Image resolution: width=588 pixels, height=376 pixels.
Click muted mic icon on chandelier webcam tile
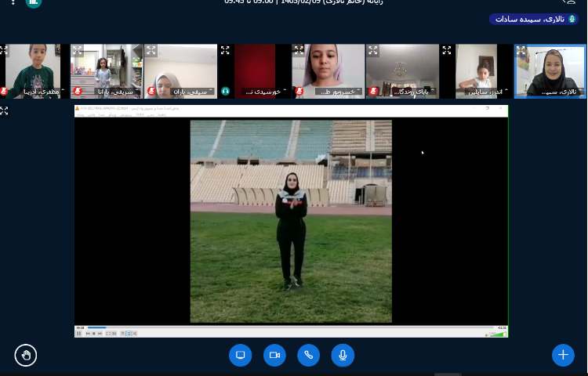pyautogui.click(x=373, y=91)
